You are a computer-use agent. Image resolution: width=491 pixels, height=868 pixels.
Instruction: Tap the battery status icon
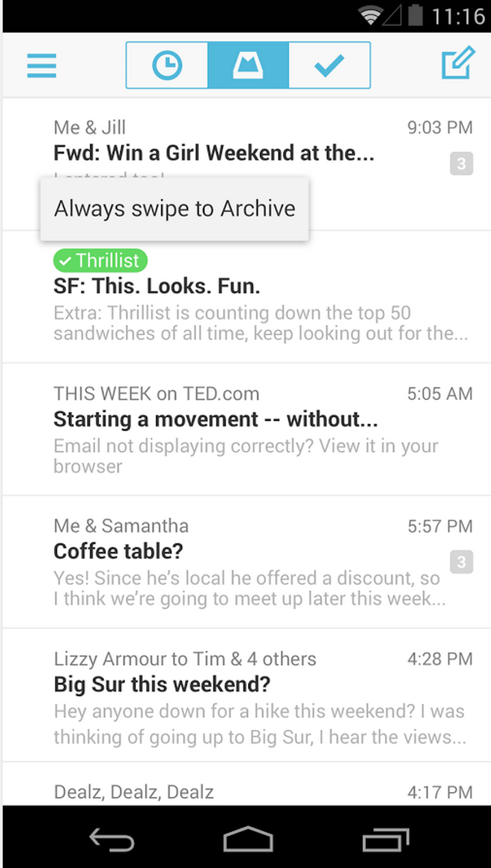coord(414,16)
